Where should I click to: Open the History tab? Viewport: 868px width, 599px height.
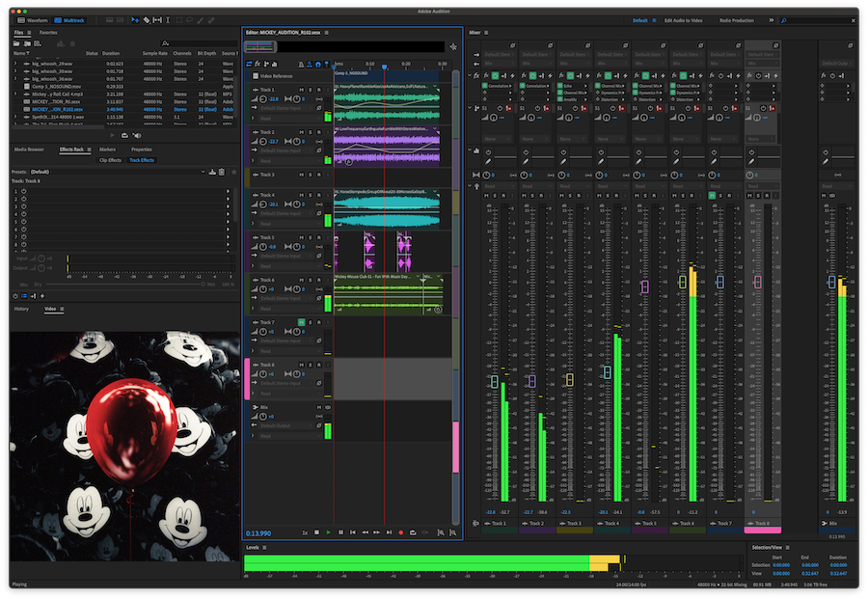tap(21, 309)
